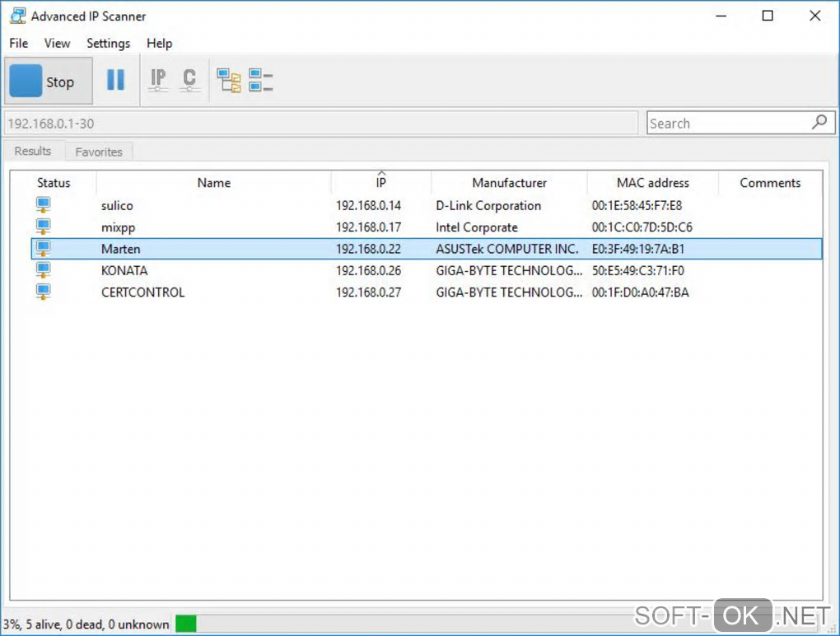
Task: Click the status icon for KONATA
Action: coord(44,270)
